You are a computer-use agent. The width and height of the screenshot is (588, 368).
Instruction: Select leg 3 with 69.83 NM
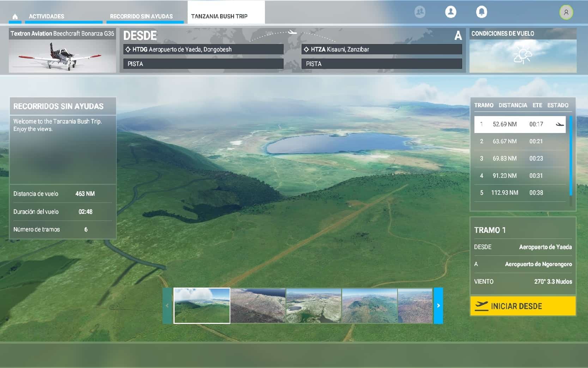tap(520, 158)
